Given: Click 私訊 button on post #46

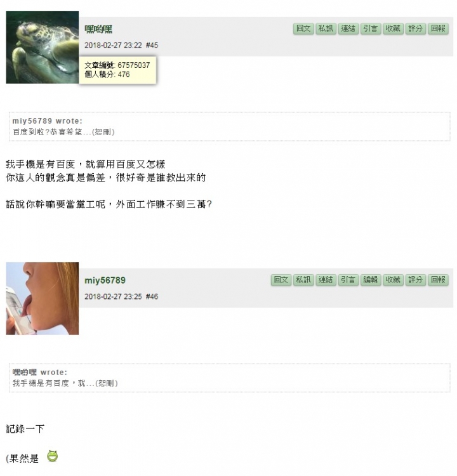Looking at the screenshot, I should coord(303,280).
